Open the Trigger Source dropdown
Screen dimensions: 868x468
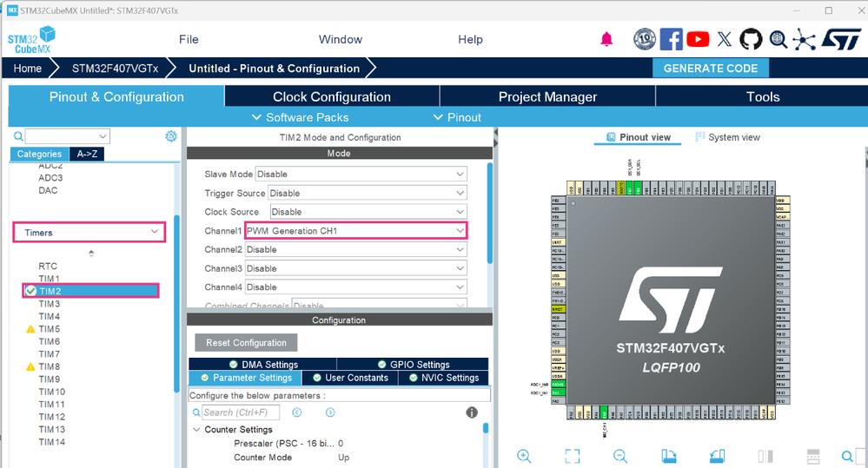tap(368, 193)
